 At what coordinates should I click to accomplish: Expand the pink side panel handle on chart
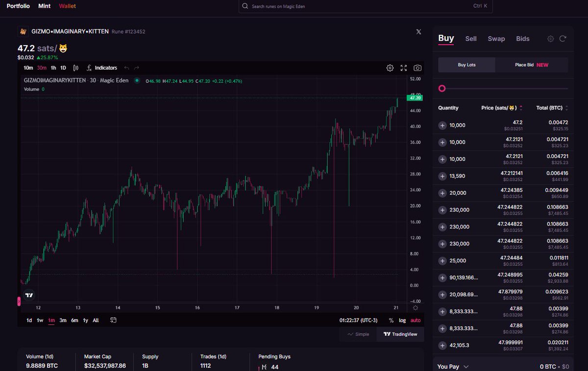(19, 301)
